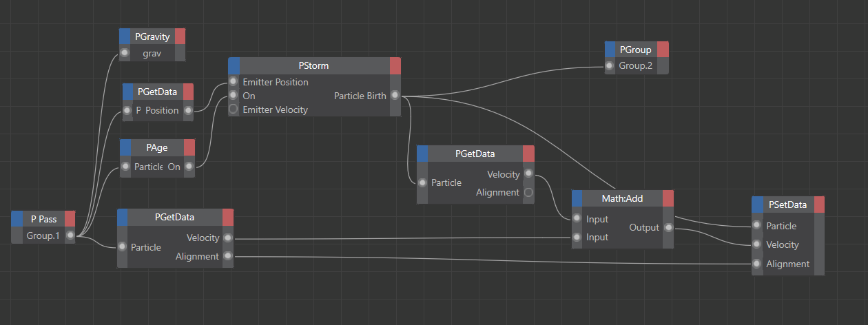The width and height of the screenshot is (868, 325).
Task: Open the blue inputs menu on Math:Add node
Action: (x=578, y=198)
